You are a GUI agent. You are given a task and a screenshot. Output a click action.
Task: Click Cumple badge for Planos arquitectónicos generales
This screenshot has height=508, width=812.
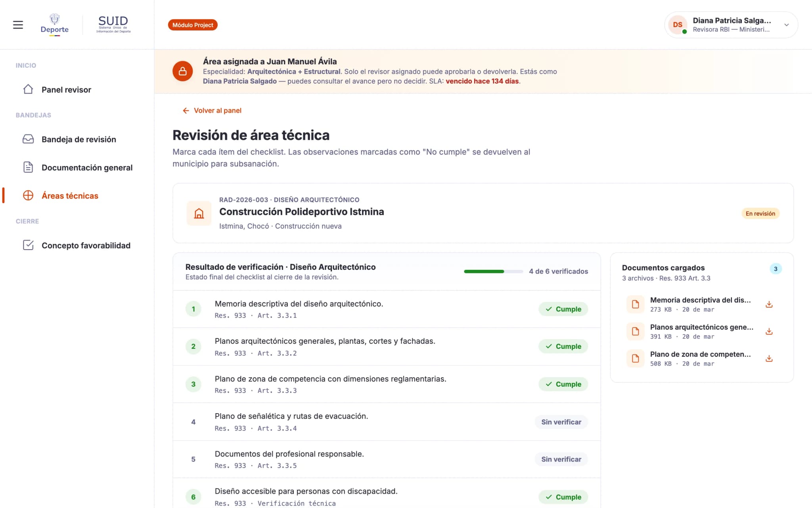coord(563,346)
